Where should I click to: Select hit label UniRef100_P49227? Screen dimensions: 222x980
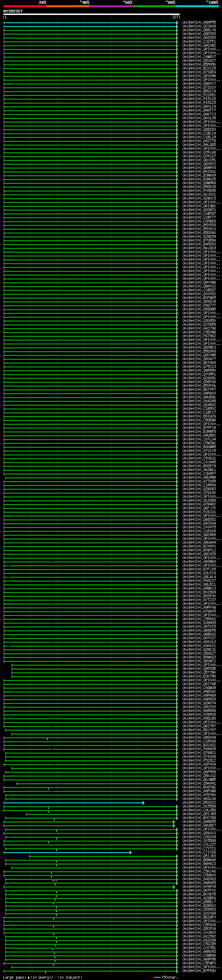coord(199,581)
